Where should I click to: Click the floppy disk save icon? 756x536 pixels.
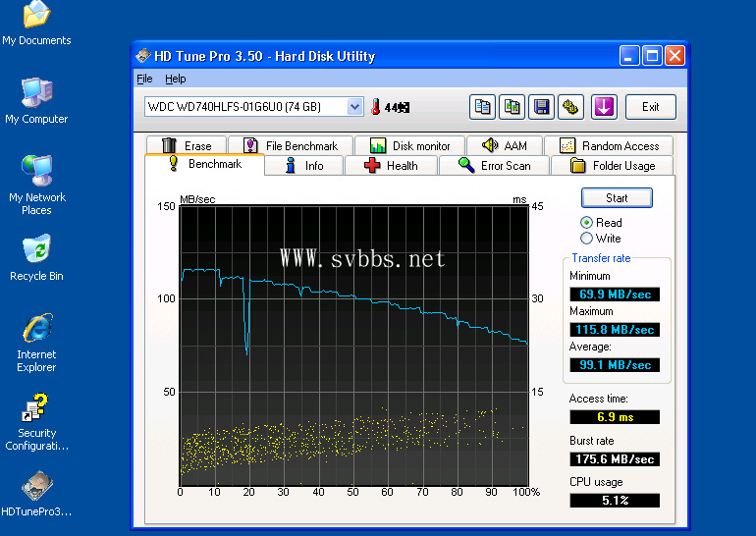[x=541, y=107]
